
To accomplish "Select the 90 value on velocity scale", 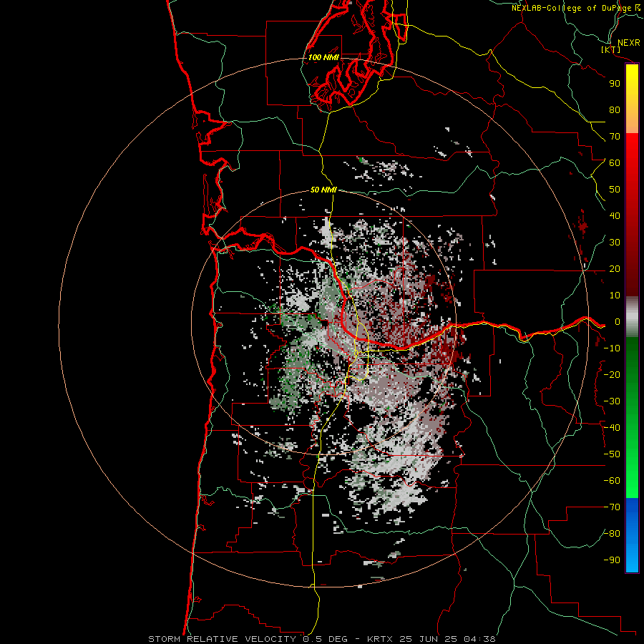I will click(x=615, y=84).
